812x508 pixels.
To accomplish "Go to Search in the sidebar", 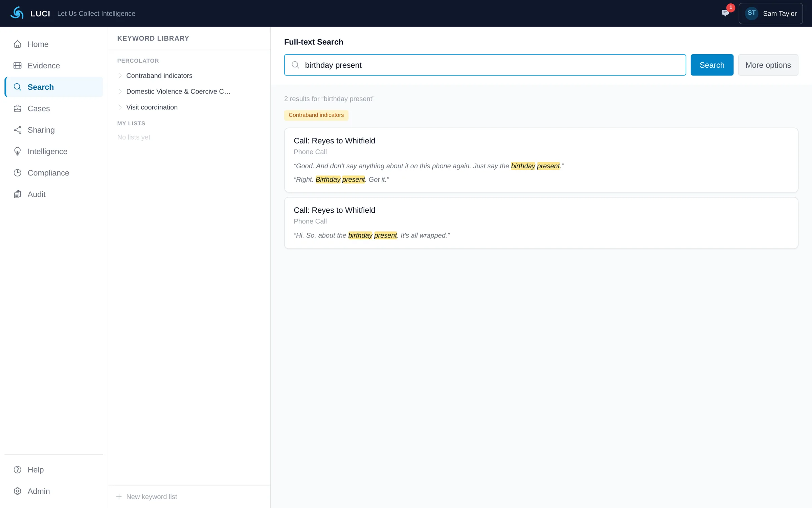I will (54, 87).
